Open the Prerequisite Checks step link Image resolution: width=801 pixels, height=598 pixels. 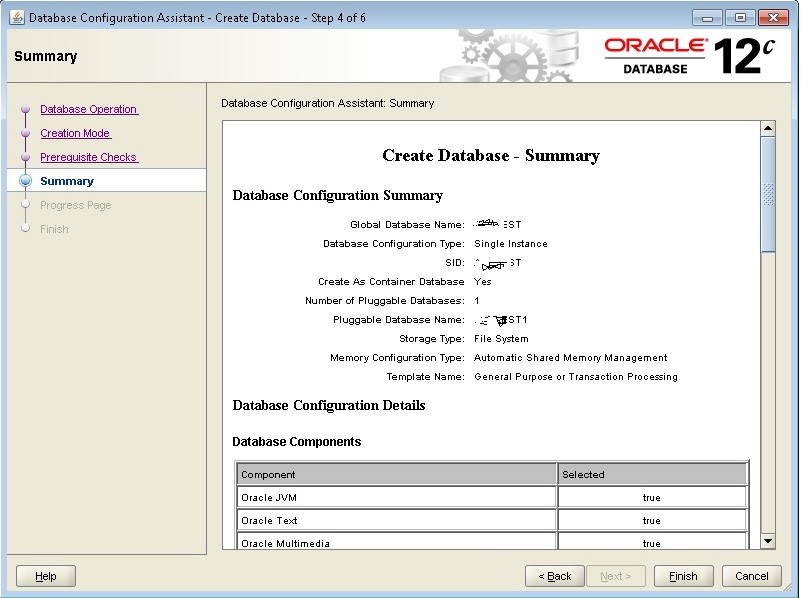(x=89, y=157)
